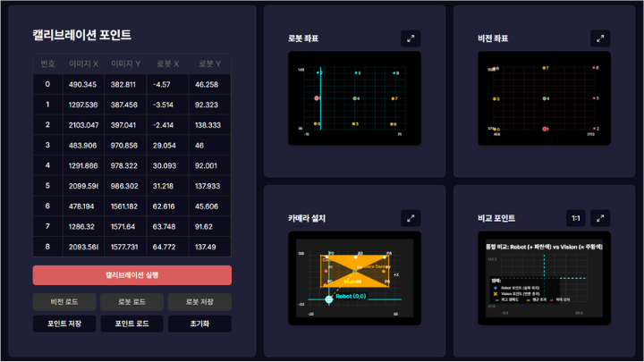Expand the 카메라 설치 view to fullscreen
The height and width of the screenshot is (362, 644).
[410, 217]
